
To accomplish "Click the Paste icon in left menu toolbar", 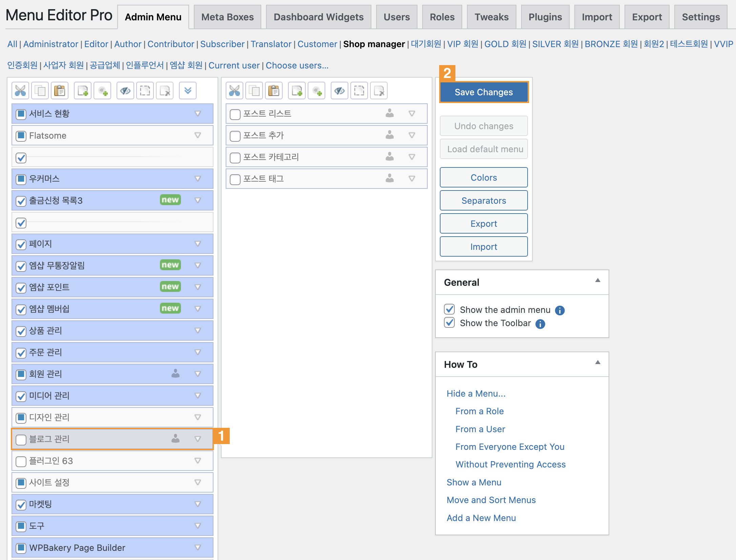I will 60,91.
